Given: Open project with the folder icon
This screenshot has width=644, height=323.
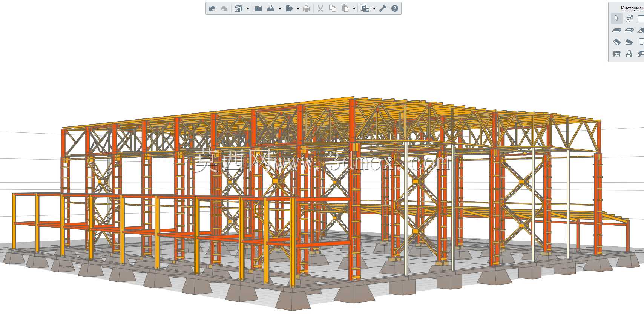Looking at the screenshot, I should pyautogui.click(x=258, y=8).
